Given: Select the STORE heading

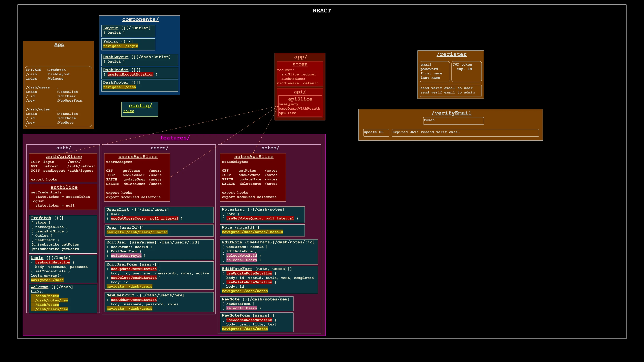Looking at the screenshot, I should point(300,65).
